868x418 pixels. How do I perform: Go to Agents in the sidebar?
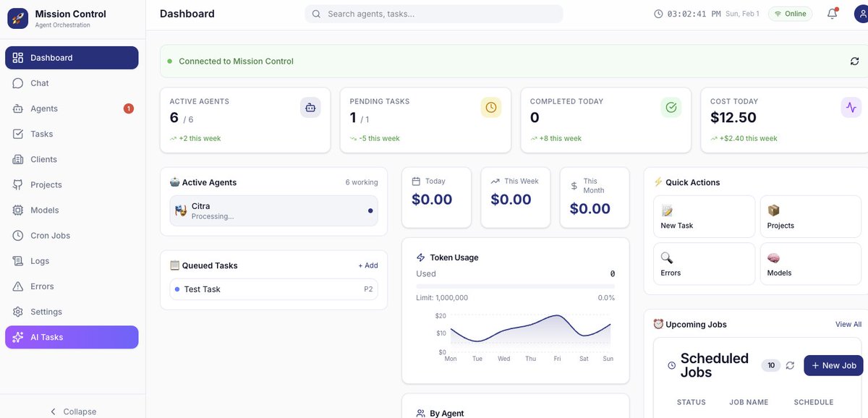pyautogui.click(x=72, y=108)
